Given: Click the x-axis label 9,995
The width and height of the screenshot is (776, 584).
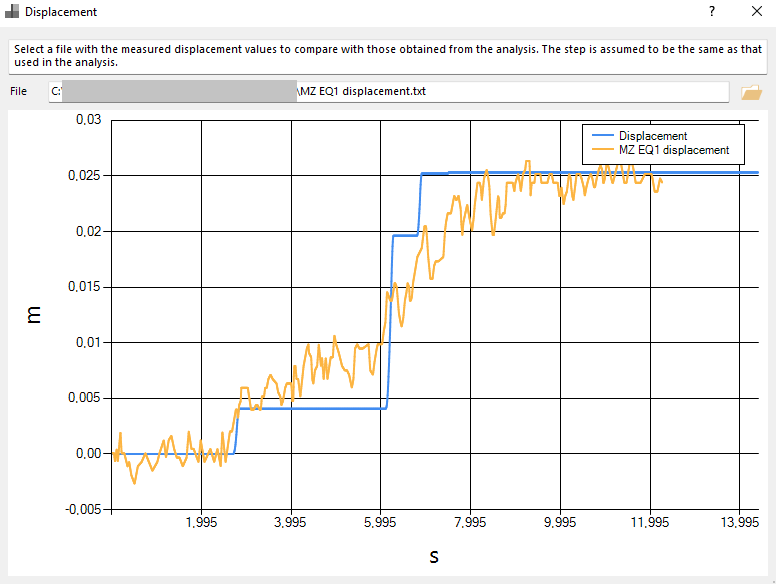Looking at the screenshot, I should pyautogui.click(x=560, y=523).
